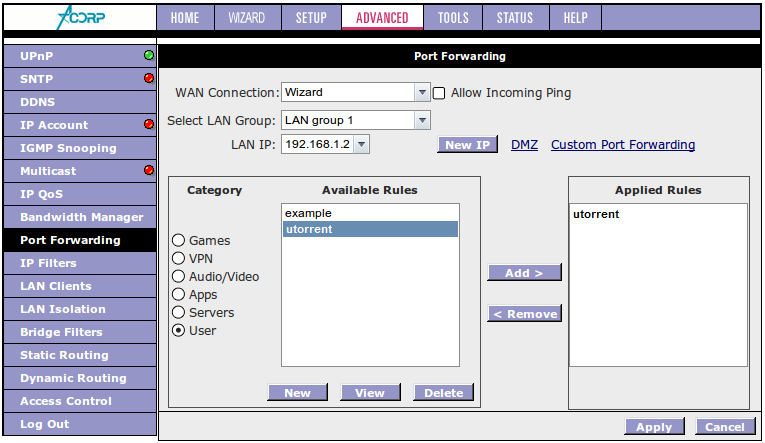The image size is (765, 443).
Task: Click Log Out in the sidebar
Action: pyautogui.click(x=80, y=424)
